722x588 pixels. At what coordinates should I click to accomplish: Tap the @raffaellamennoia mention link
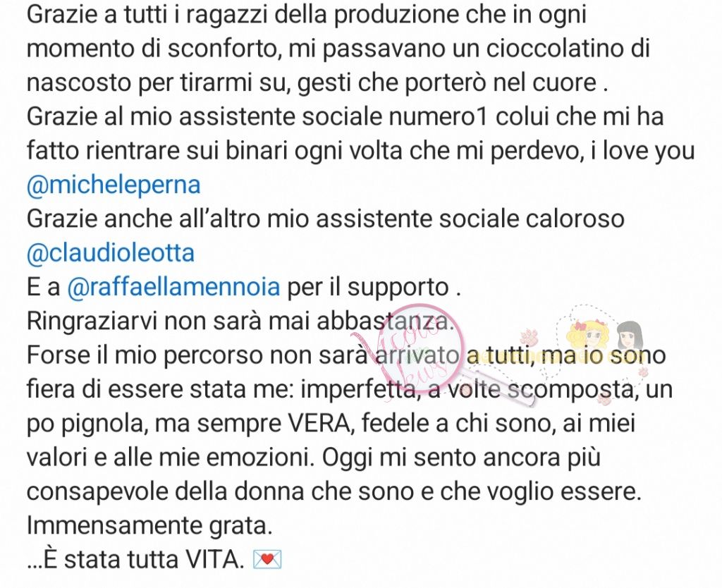173,288
